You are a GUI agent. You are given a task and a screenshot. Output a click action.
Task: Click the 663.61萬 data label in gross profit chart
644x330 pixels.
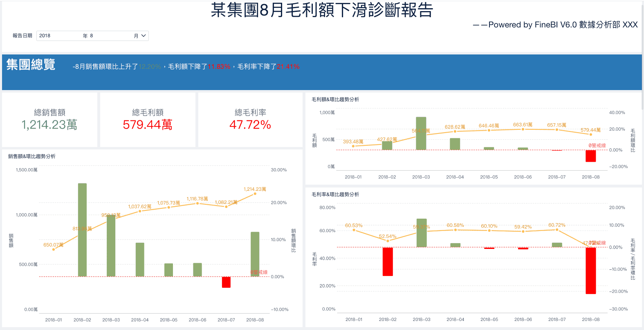click(523, 124)
